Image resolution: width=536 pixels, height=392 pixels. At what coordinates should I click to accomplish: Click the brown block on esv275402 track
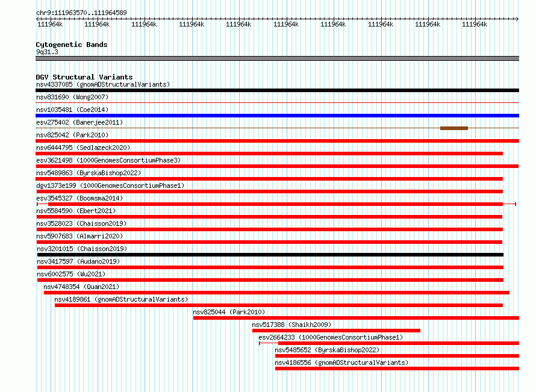point(454,128)
